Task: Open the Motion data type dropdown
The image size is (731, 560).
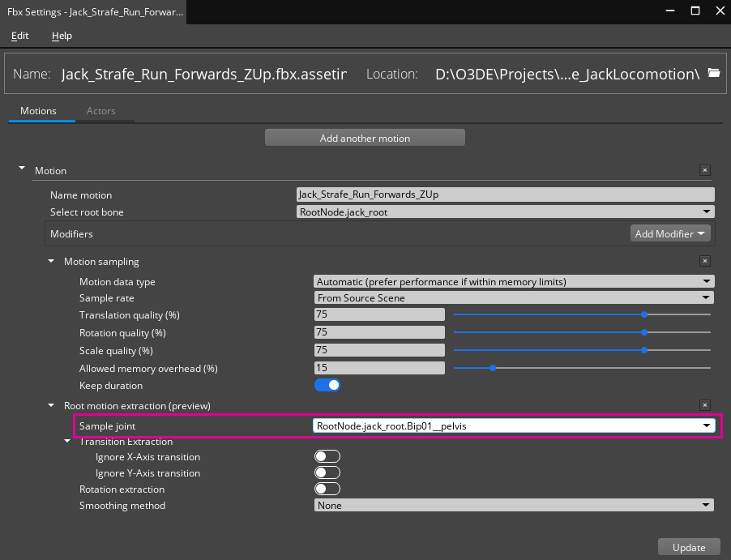Action: pyautogui.click(x=706, y=280)
